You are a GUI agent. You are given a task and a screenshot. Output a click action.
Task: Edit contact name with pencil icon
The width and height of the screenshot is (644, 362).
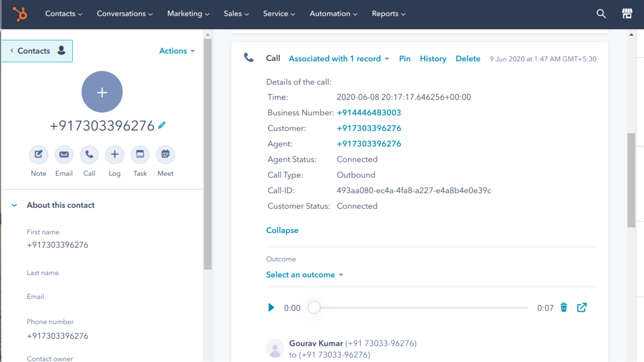tap(162, 125)
